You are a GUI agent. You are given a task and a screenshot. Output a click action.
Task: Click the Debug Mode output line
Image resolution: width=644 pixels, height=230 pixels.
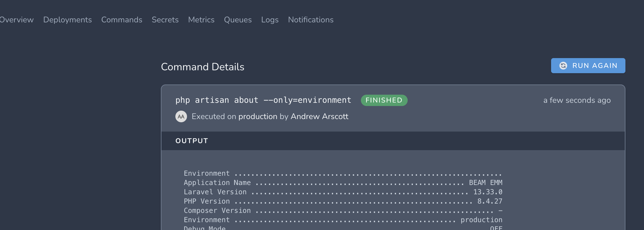[343, 228]
